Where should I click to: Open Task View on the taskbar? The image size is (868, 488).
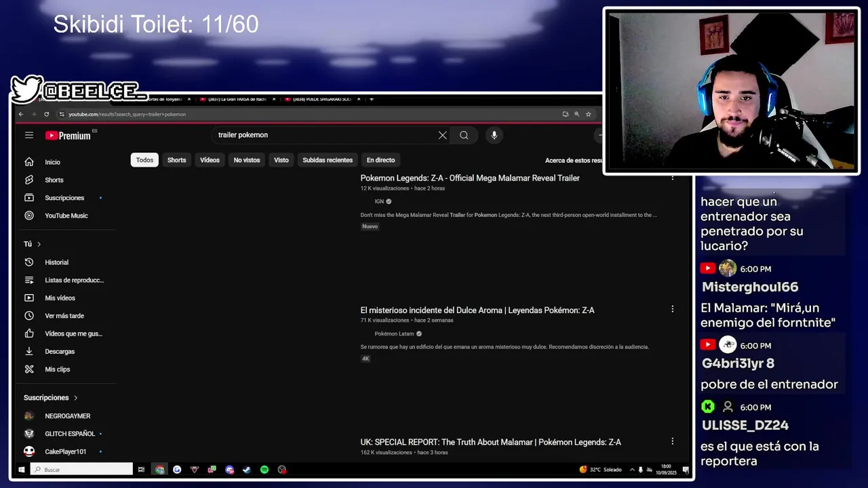point(141,470)
